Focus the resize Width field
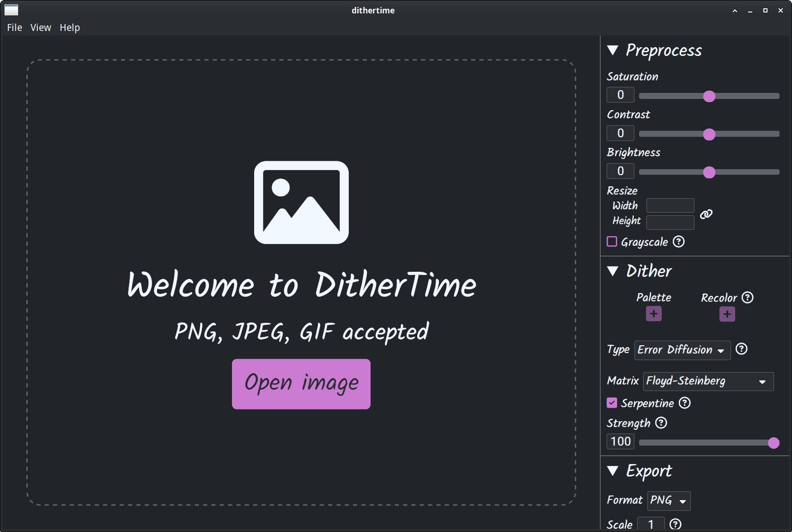 670,206
